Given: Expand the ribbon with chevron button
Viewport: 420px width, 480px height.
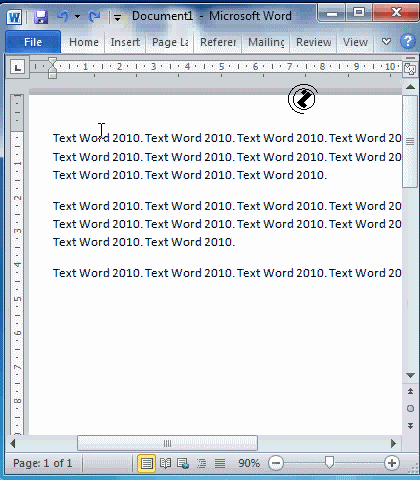Looking at the screenshot, I should point(386,42).
